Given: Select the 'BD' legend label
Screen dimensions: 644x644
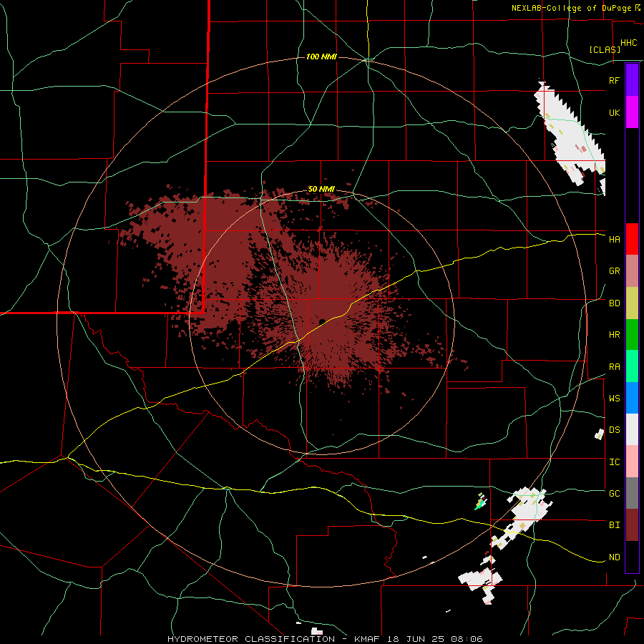Looking at the screenshot, I should (614, 303).
